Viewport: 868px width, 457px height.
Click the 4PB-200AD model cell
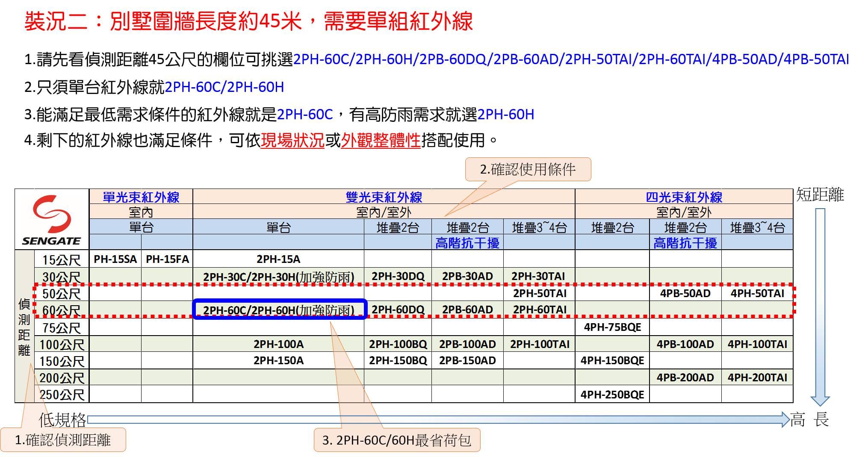click(685, 378)
